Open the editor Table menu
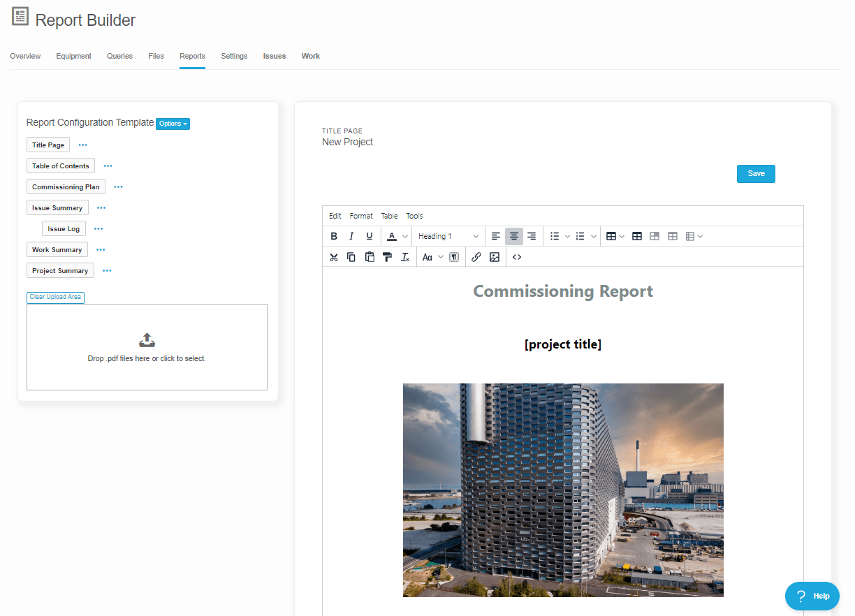Viewport: 855px width, 616px height. click(x=389, y=216)
